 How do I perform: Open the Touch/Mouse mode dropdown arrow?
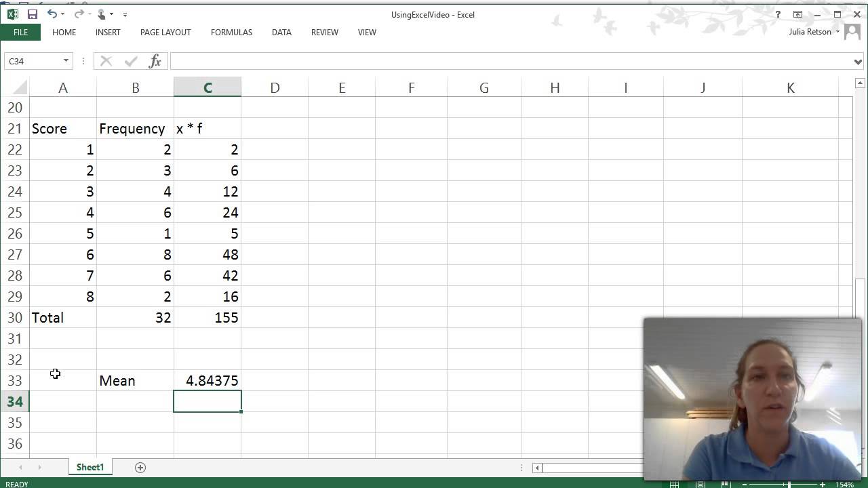[112, 14]
